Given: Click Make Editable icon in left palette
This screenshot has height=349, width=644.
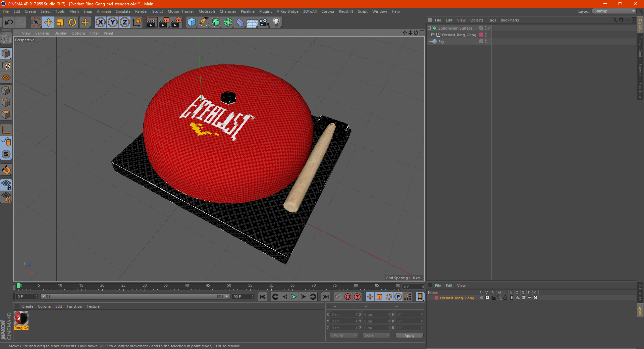Looking at the screenshot, I should [6, 38].
